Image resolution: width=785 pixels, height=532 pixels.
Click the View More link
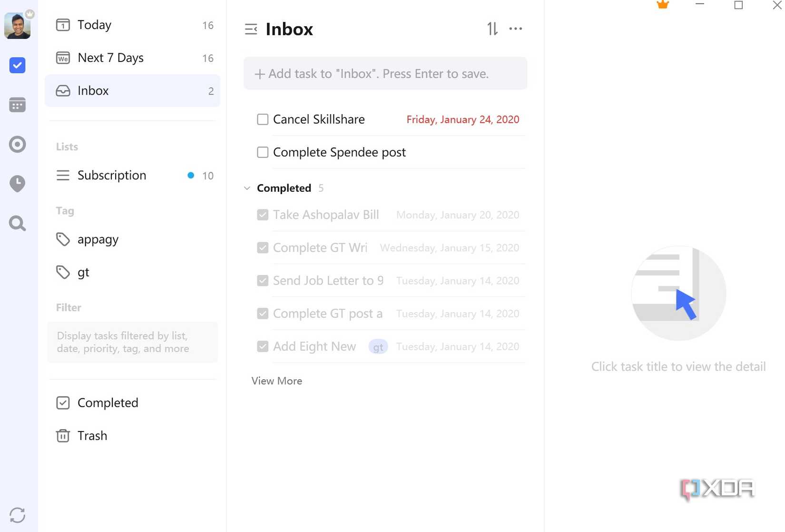pyautogui.click(x=277, y=381)
